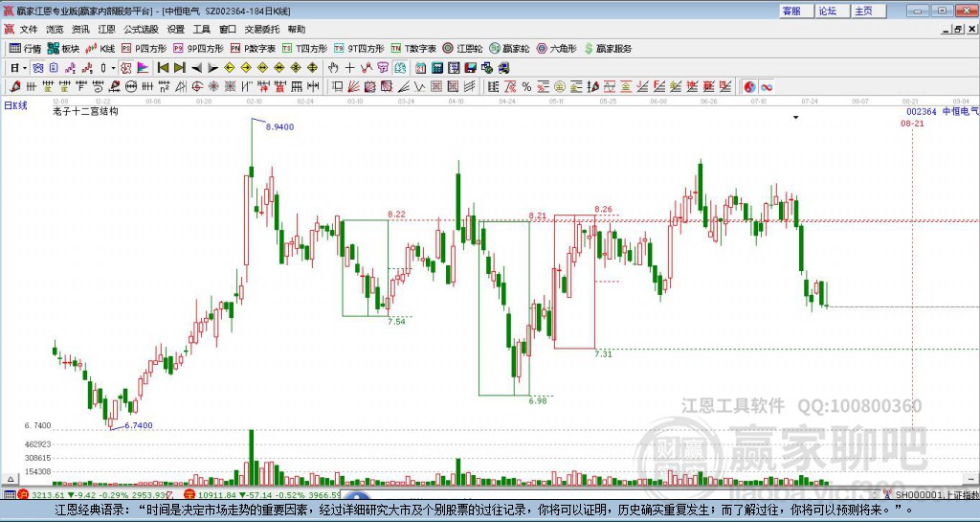Screen dimensions: 980x522
Task: Open the 设置 menu
Action: [176, 30]
